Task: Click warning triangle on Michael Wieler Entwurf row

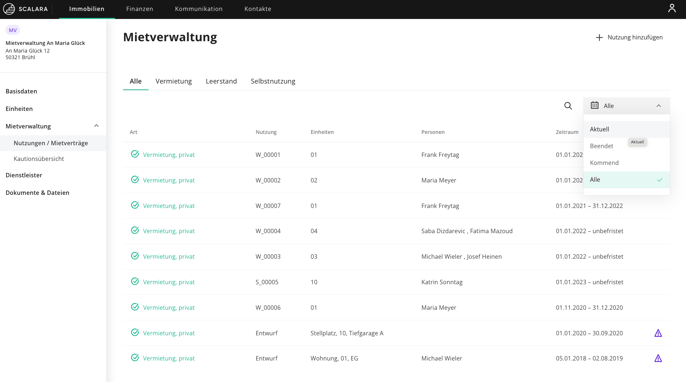Action: [x=658, y=358]
